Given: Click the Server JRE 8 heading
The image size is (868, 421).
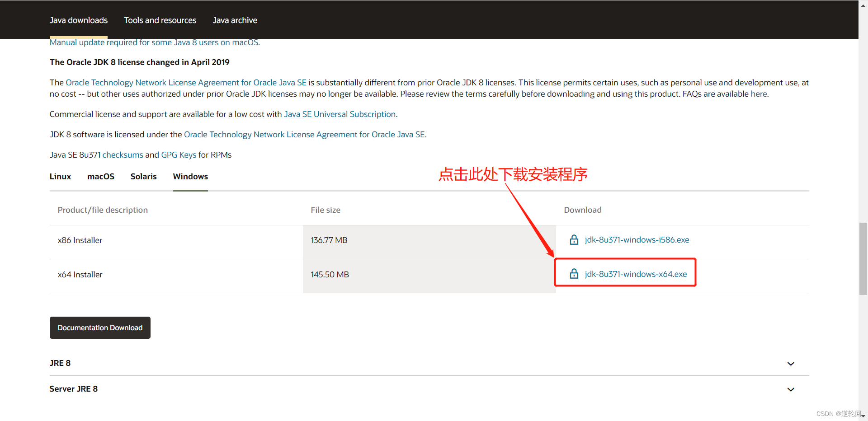Looking at the screenshot, I should pos(74,389).
